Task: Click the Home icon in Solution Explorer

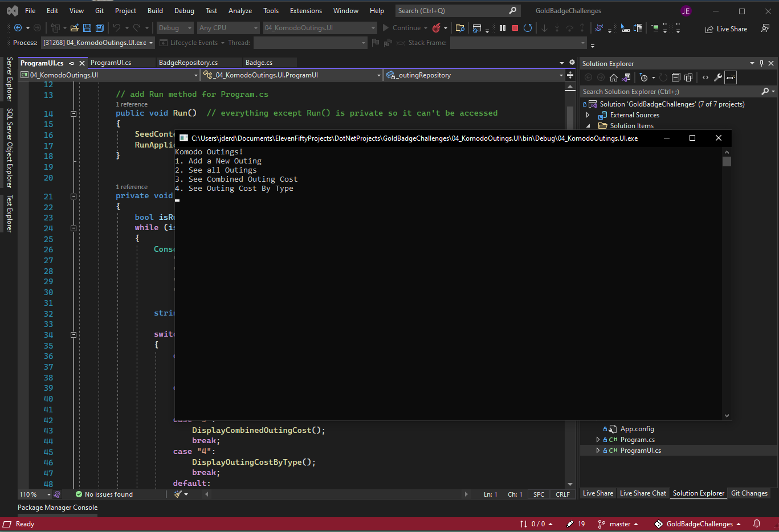Action: (x=614, y=77)
